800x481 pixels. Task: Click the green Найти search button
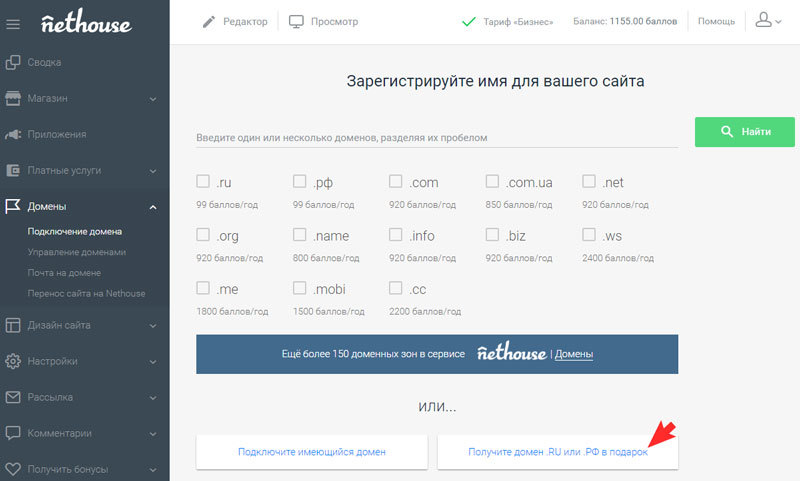tap(744, 132)
